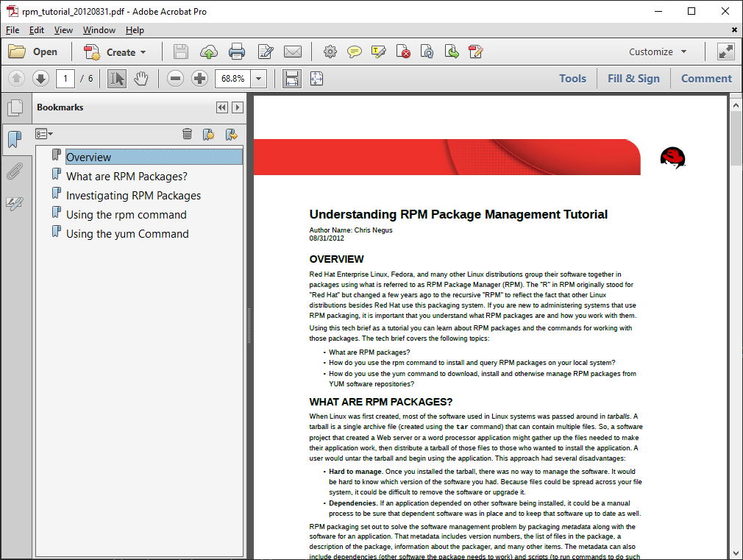
Task: Click the Red Hat logo in document
Action: [x=672, y=158]
